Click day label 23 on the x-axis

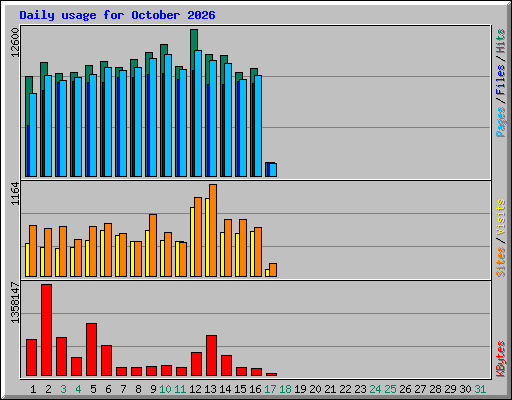click(360, 389)
